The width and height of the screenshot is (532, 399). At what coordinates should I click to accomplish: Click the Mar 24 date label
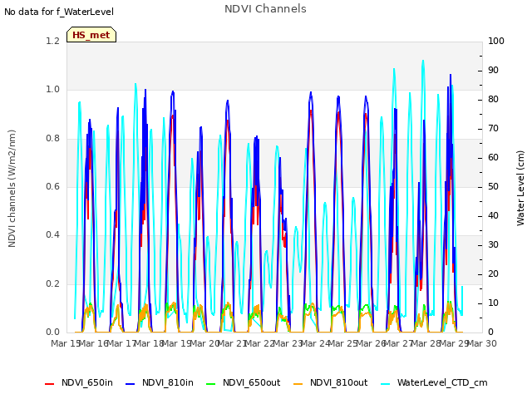315,343
